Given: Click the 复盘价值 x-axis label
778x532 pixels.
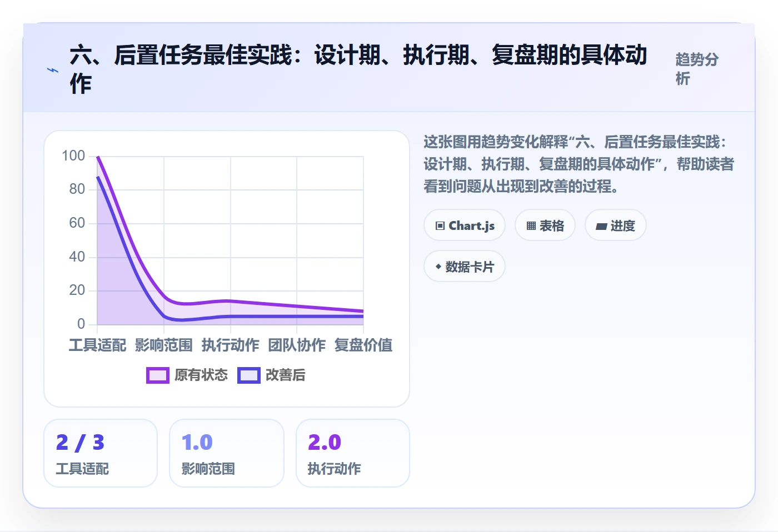Looking at the screenshot, I should pyautogui.click(x=363, y=345).
